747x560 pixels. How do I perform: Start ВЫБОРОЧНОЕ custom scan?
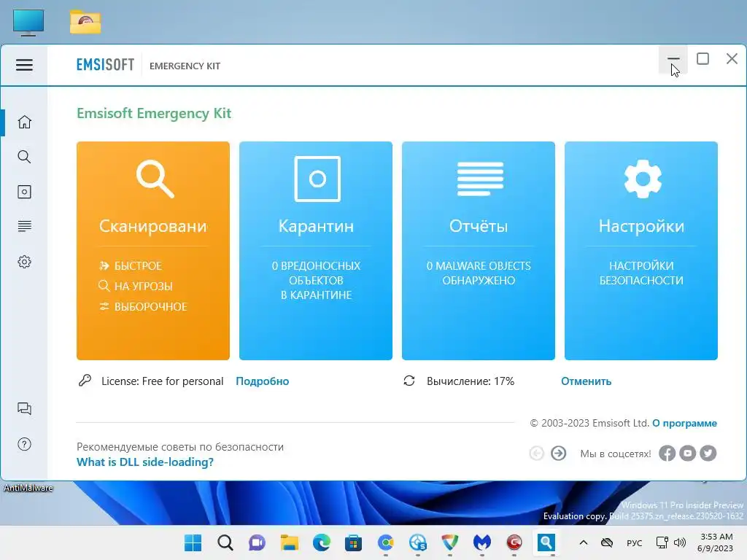143,307
